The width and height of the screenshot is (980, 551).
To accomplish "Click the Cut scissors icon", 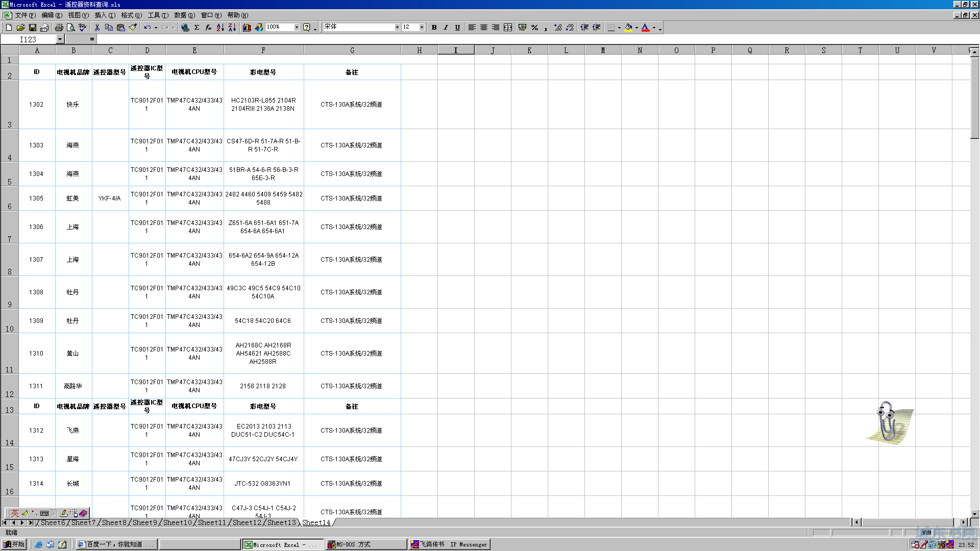I will (97, 28).
